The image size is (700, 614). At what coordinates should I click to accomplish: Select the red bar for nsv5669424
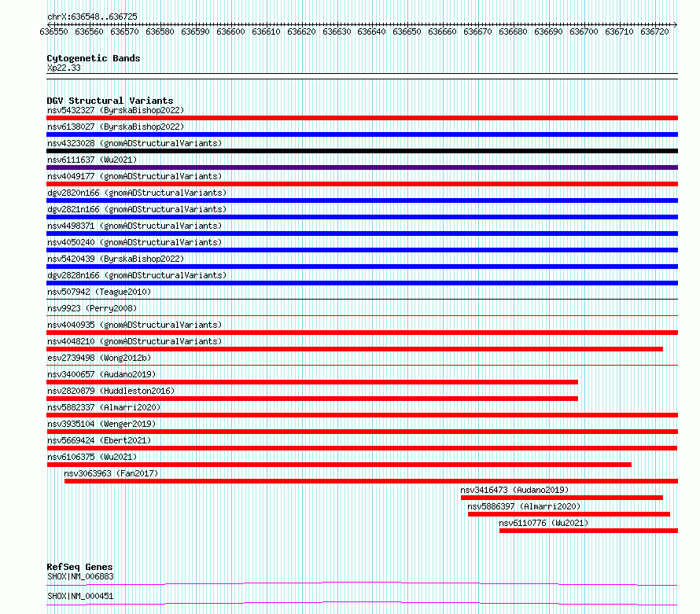(362, 448)
